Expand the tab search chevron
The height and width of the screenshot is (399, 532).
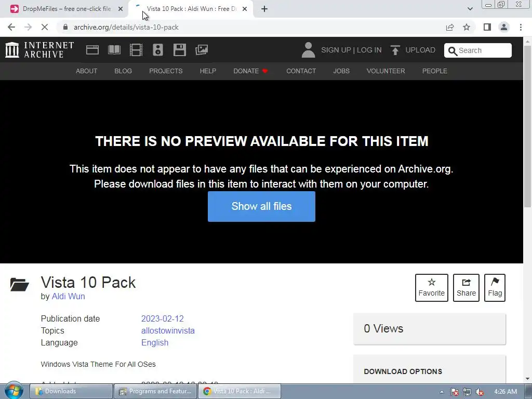tap(470, 9)
